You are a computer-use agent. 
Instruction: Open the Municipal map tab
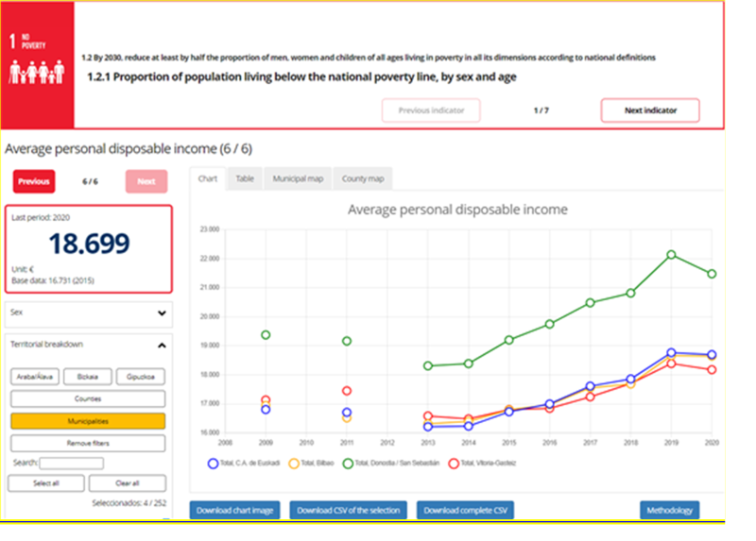coord(298,178)
